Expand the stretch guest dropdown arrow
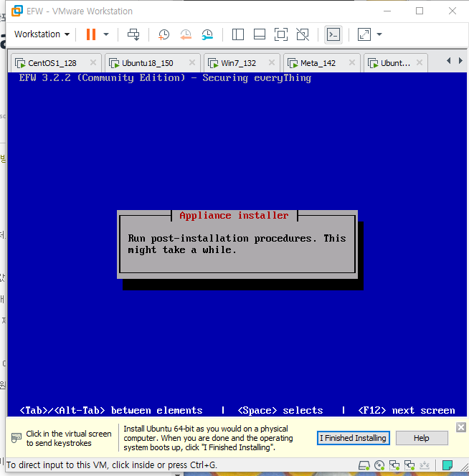This screenshot has height=476, width=469. [x=379, y=34]
